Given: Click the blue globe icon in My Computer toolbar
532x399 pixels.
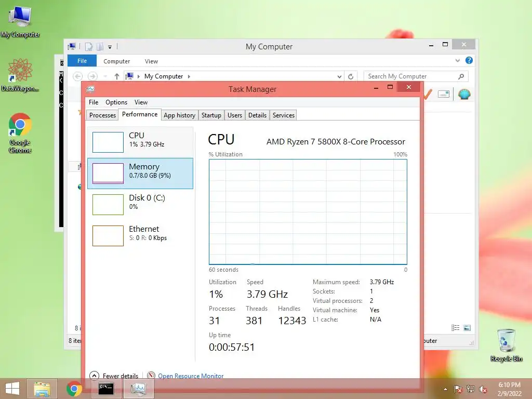Looking at the screenshot, I should [x=464, y=94].
